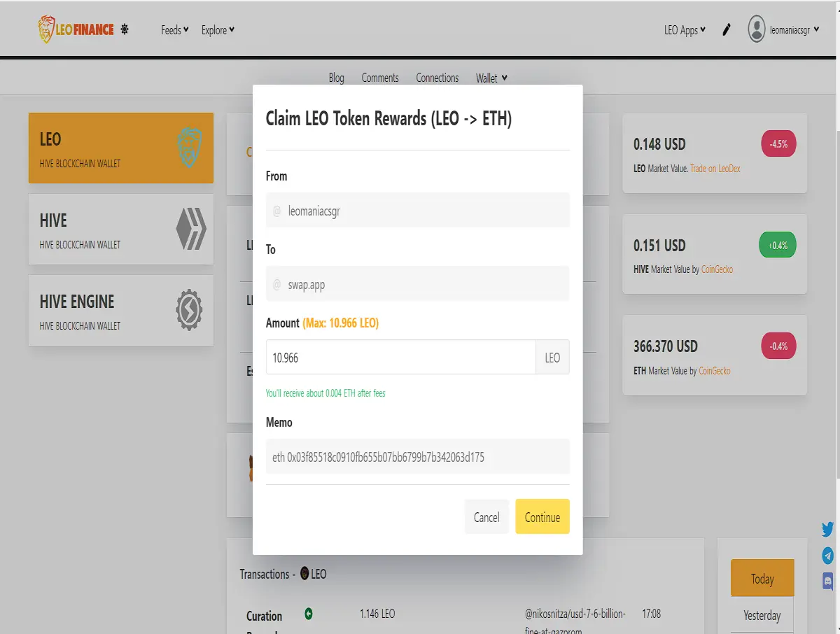Toggle the theme icon beside the LeoFinance logo
840x634 pixels.
[x=125, y=29]
